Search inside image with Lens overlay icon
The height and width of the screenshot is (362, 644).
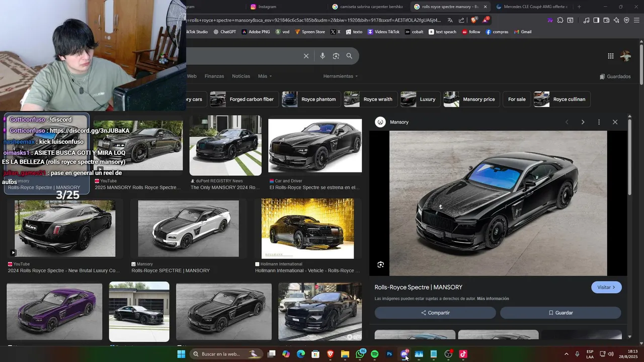[x=381, y=264]
